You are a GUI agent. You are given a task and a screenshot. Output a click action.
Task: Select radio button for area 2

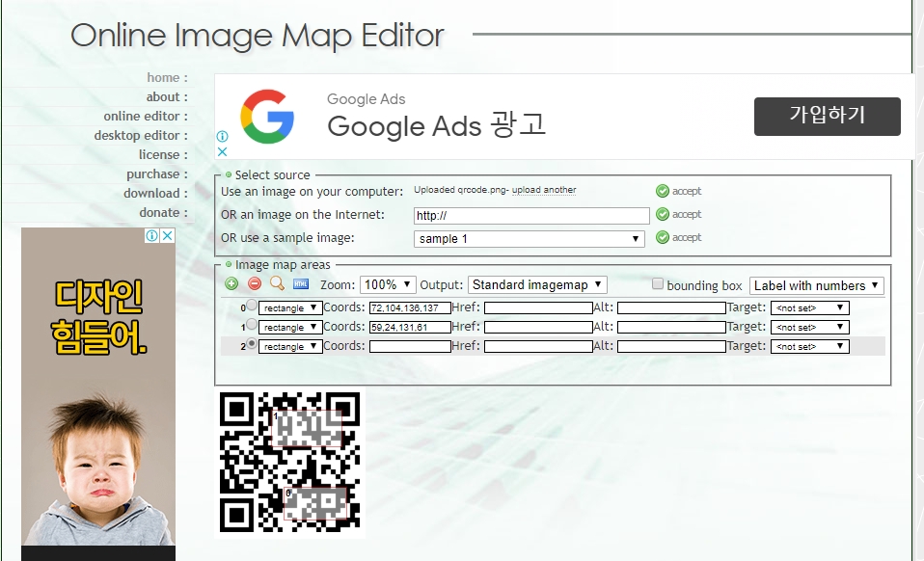click(x=252, y=344)
